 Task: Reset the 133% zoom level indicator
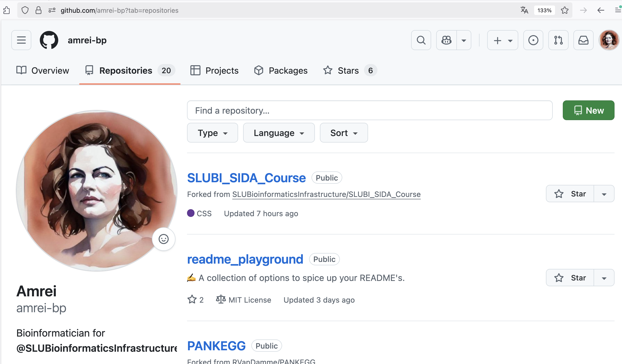pos(544,10)
